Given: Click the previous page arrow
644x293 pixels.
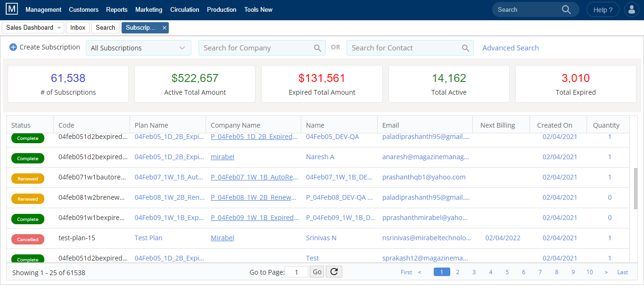Looking at the screenshot, I should pos(420,272).
